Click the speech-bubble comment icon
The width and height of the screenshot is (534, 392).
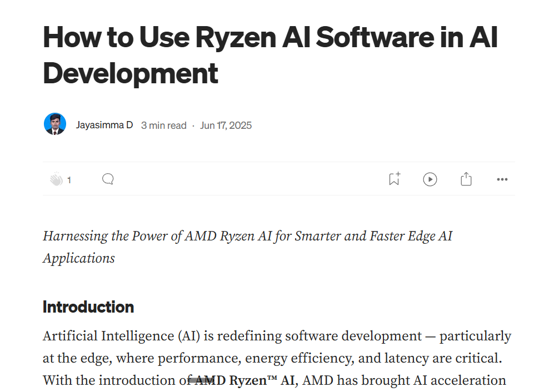(x=108, y=179)
